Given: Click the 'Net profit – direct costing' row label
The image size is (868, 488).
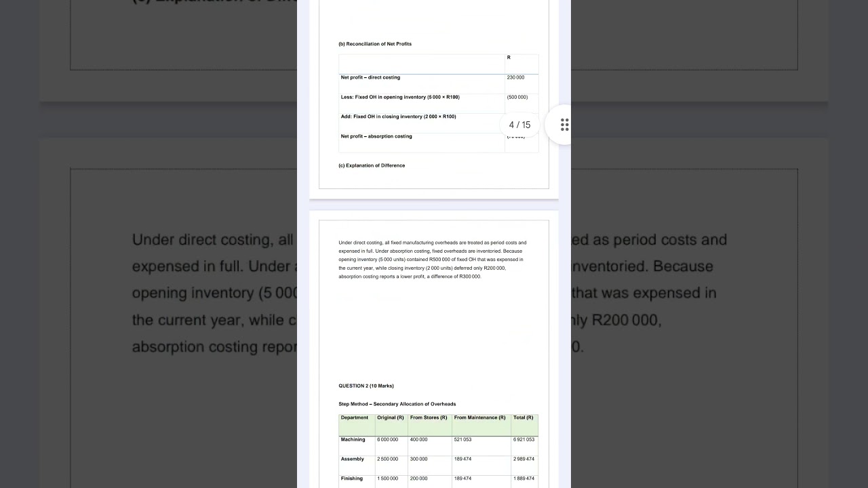Looking at the screenshot, I should coord(370,77).
